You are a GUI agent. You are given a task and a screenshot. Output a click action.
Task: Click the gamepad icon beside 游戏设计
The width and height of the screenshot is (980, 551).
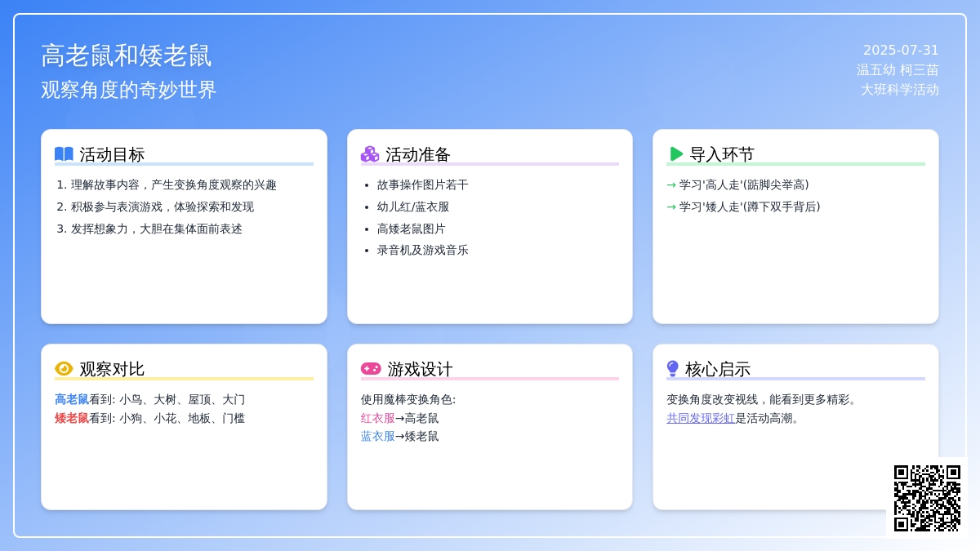pyautogui.click(x=371, y=369)
